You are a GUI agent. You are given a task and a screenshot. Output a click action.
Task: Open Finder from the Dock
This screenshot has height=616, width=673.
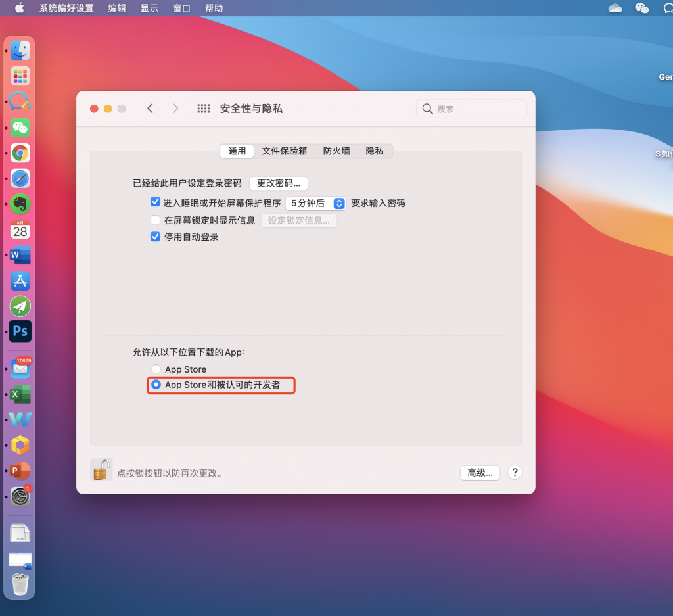pyautogui.click(x=20, y=51)
